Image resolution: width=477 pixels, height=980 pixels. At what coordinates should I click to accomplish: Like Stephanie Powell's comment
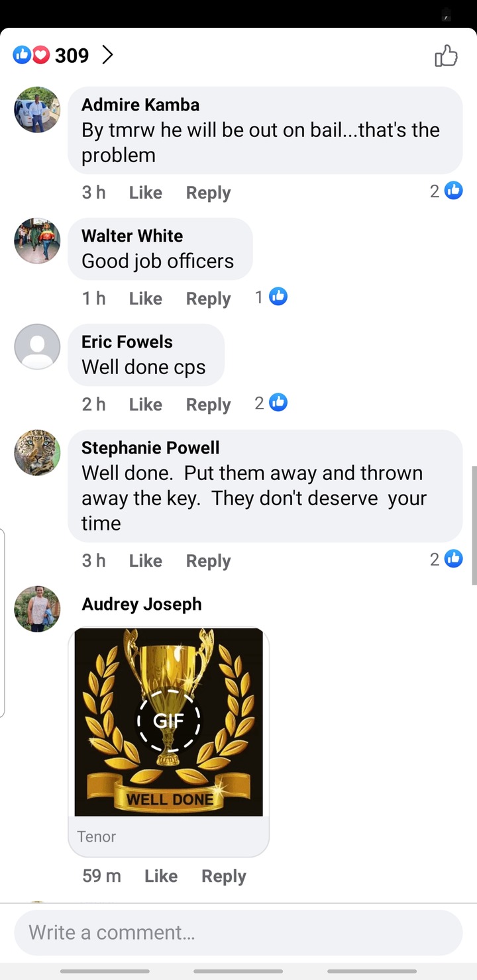[x=146, y=561]
